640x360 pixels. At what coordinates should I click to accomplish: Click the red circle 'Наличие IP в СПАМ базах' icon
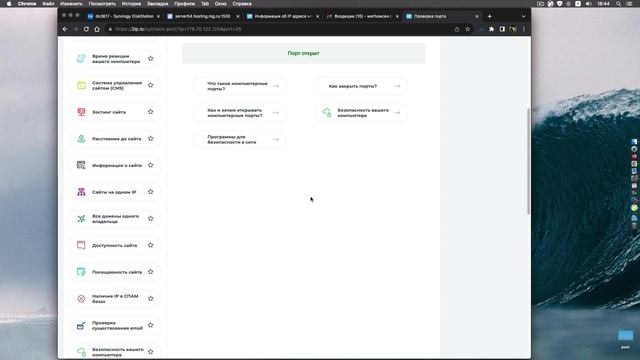[81, 298]
